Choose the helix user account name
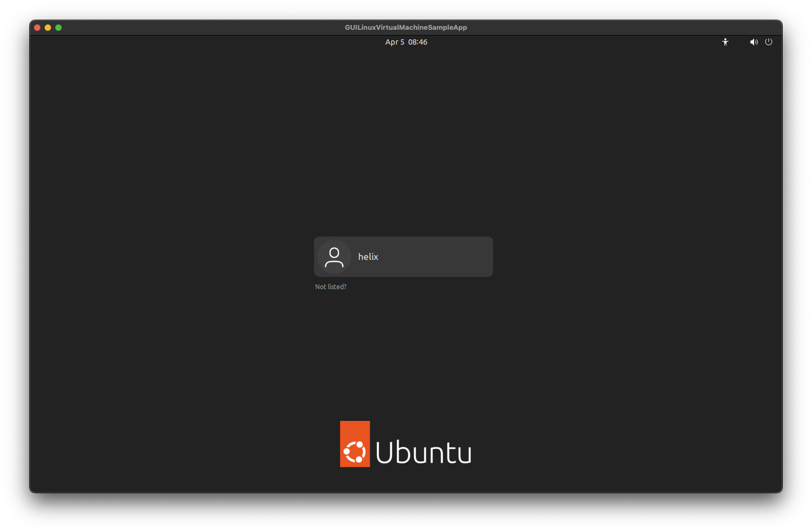The height and width of the screenshot is (532, 812). click(x=368, y=257)
